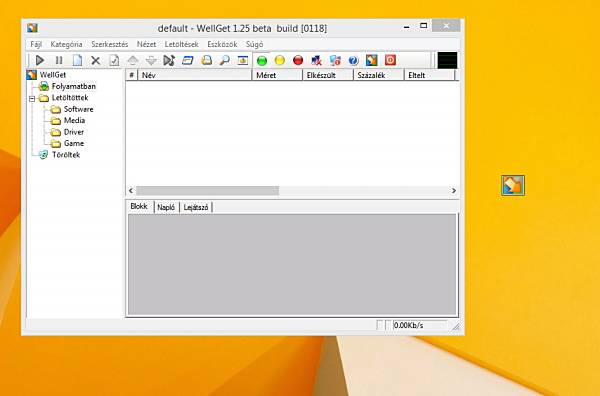Switch to the Napló tab
This screenshot has height=396, width=600.
point(166,207)
